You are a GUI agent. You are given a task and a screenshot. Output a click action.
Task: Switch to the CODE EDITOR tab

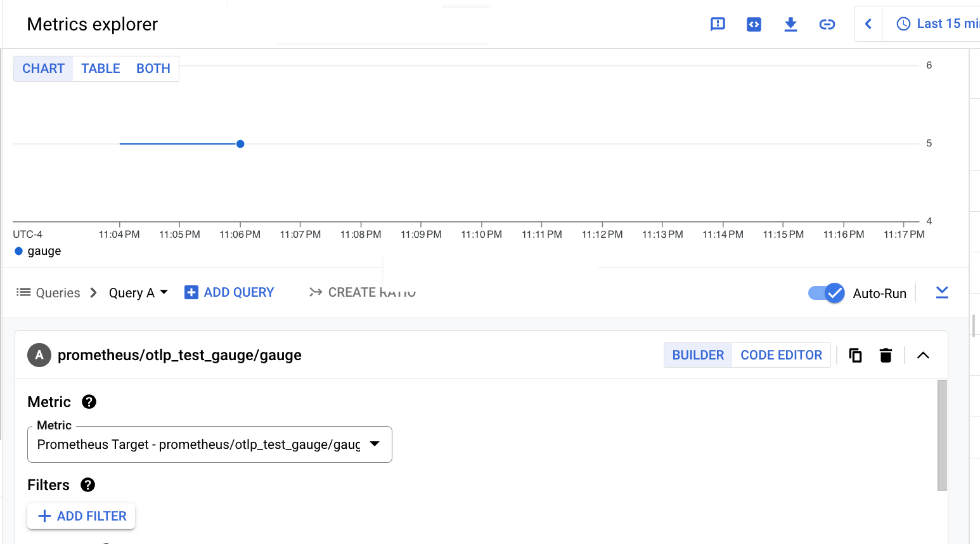(x=781, y=355)
